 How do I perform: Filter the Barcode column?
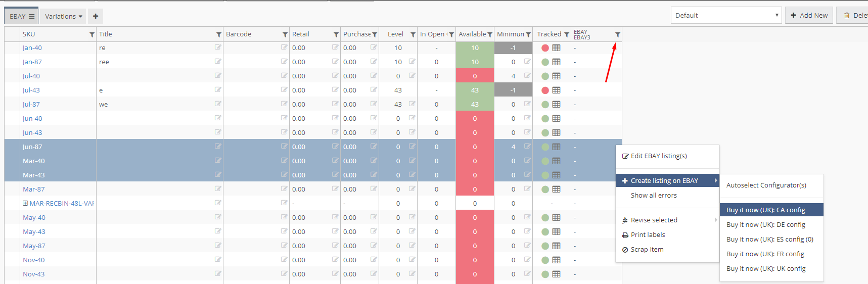[285, 35]
